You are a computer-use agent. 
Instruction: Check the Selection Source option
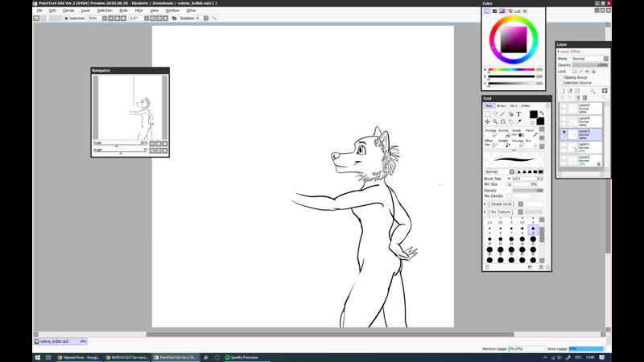click(561, 83)
